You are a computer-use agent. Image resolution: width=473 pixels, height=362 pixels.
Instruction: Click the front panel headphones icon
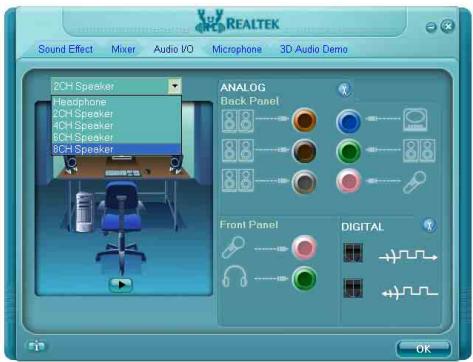[x=235, y=276]
